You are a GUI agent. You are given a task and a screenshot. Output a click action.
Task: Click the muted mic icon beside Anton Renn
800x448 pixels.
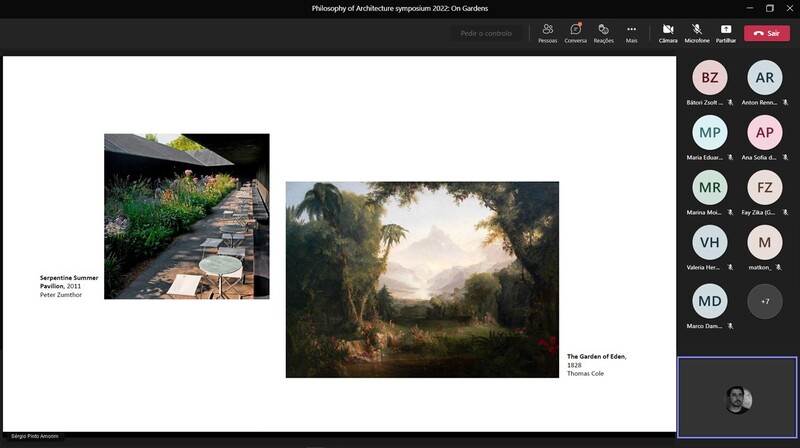(785, 103)
